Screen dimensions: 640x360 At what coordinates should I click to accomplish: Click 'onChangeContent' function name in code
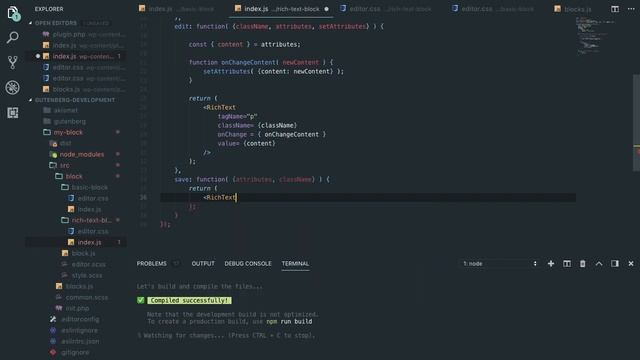coord(249,62)
